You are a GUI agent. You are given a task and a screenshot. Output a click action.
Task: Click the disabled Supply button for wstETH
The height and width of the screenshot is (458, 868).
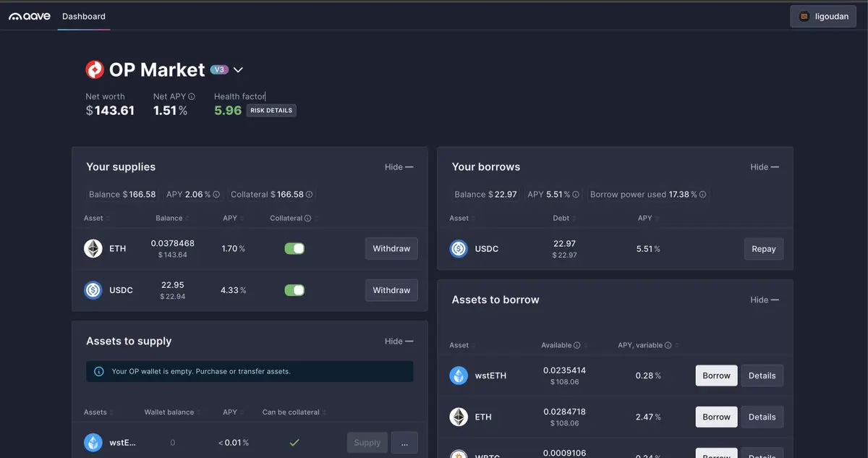tap(367, 443)
